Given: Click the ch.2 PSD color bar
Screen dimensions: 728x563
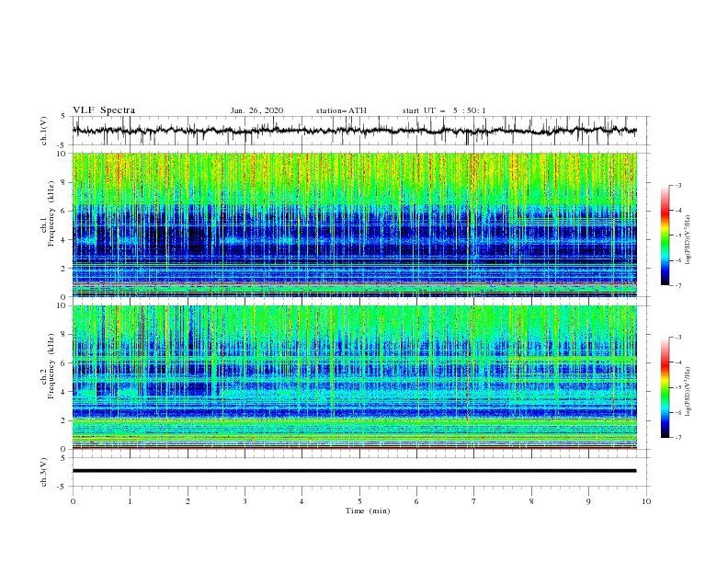Looking at the screenshot, I should coord(665,387).
